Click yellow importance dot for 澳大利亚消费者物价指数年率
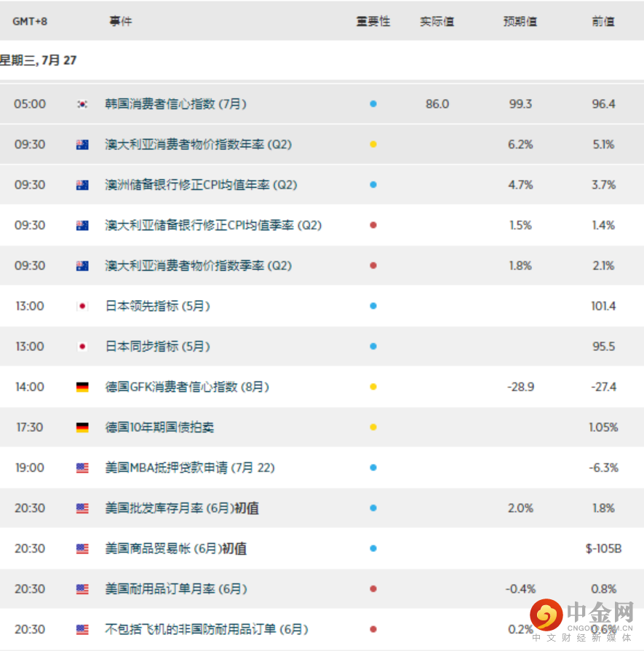Image resolution: width=644 pixels, height=651 pixels. [x=373, y=144]
